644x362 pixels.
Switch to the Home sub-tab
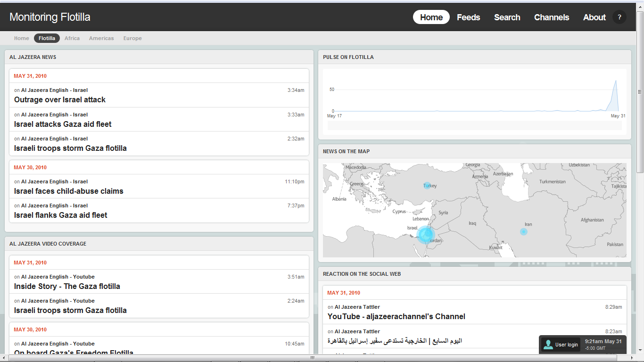[x=22, y=38]
